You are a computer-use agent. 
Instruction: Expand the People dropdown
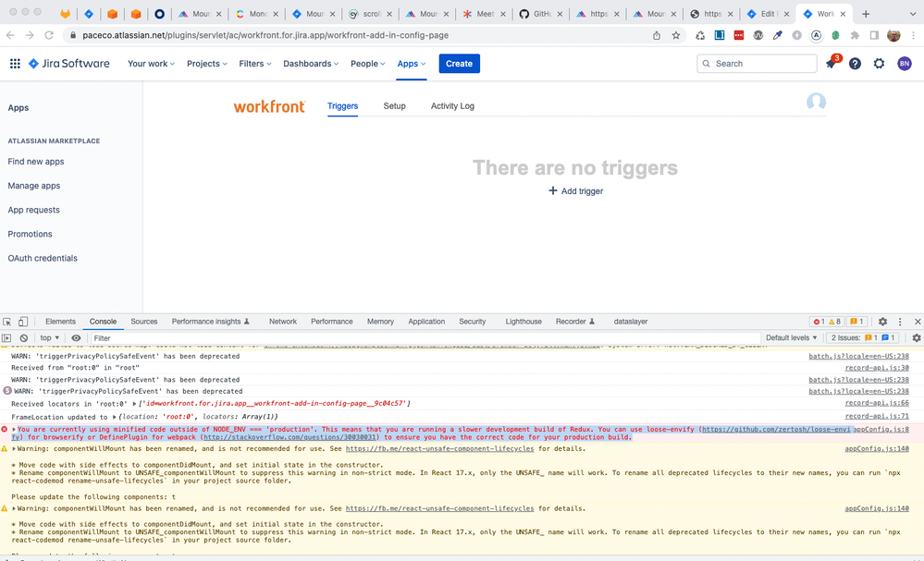(x=368, y=64)
